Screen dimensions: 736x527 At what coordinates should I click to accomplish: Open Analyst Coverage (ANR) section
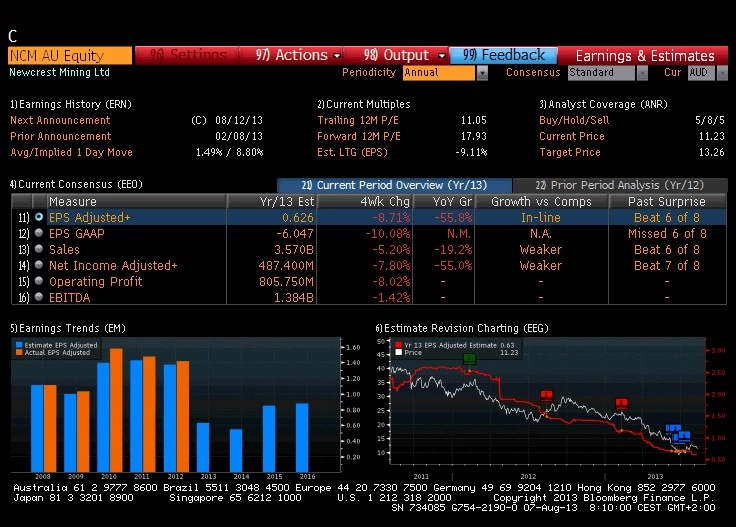pos(603,104)
